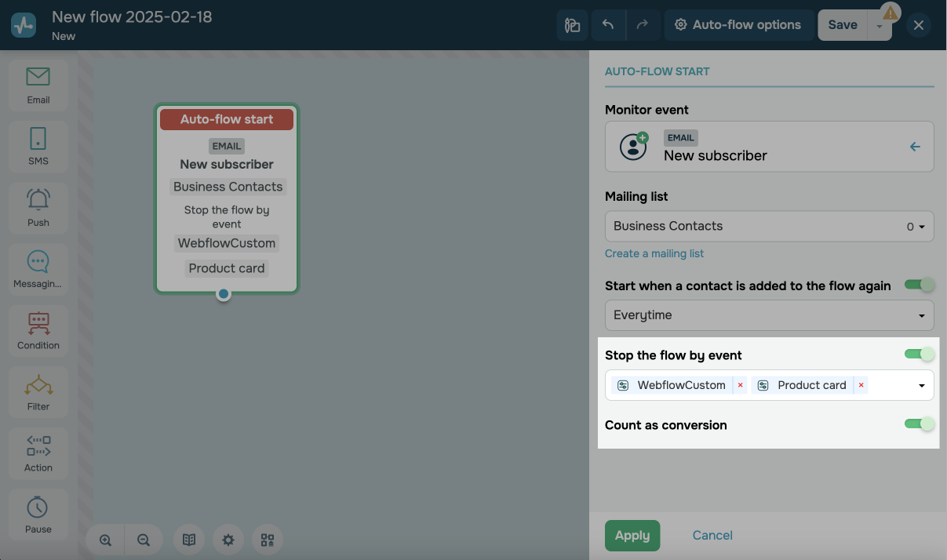Open canvas settings gear icon
This screenshot has width=947, height=560.
coord(228,540)
